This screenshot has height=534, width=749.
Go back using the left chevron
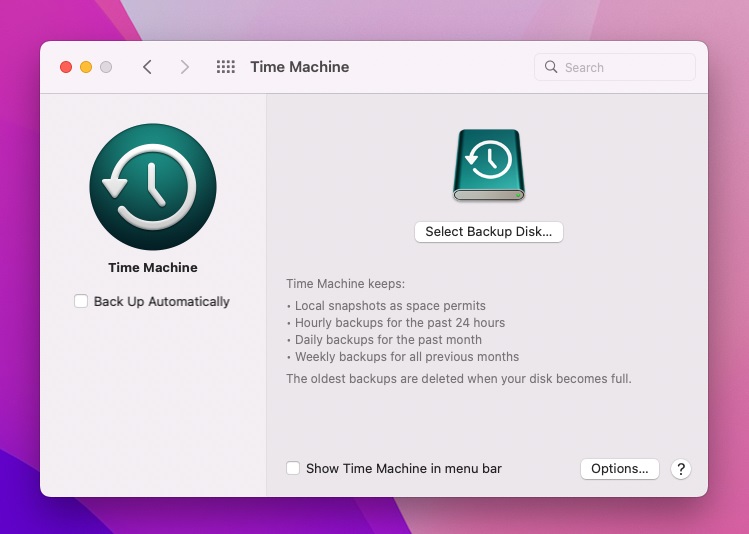pos(147,67)
